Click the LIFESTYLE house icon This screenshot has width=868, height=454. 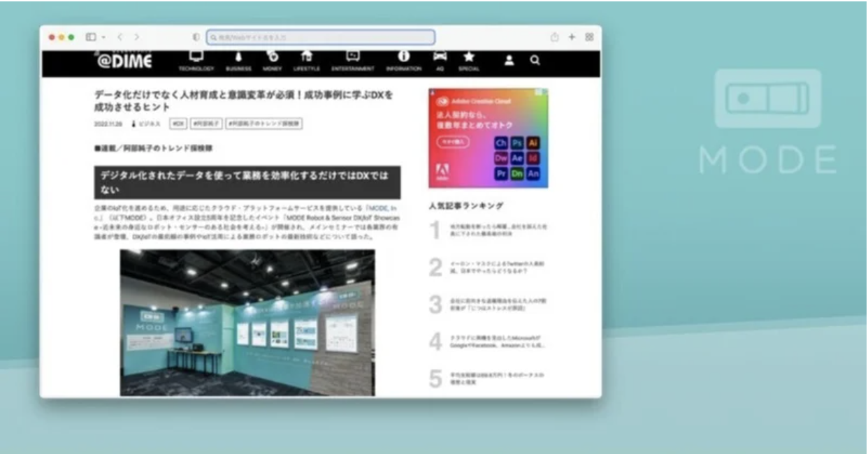[306, 57]
